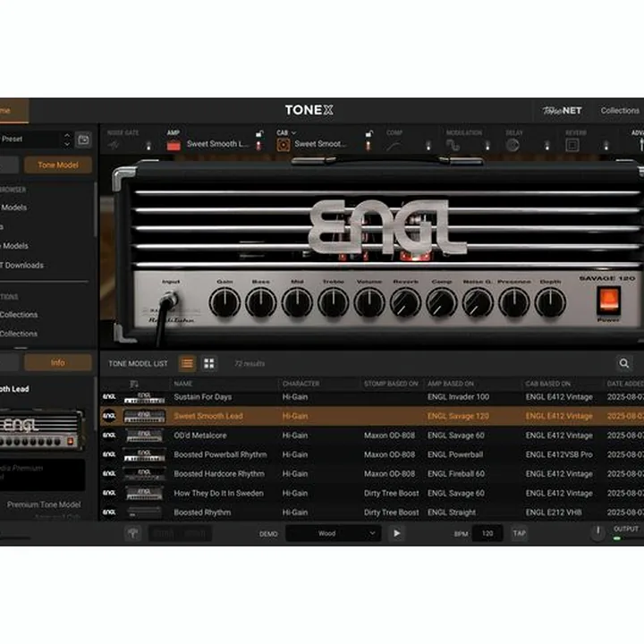Toggle the Comp power switch

[428, 146]
